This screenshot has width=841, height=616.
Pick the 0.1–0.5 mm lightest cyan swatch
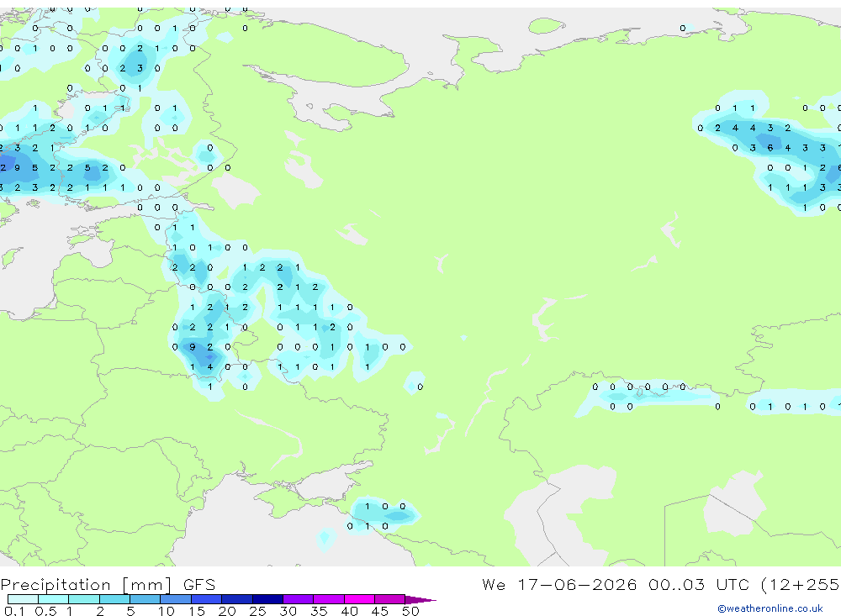pos(23,599)
